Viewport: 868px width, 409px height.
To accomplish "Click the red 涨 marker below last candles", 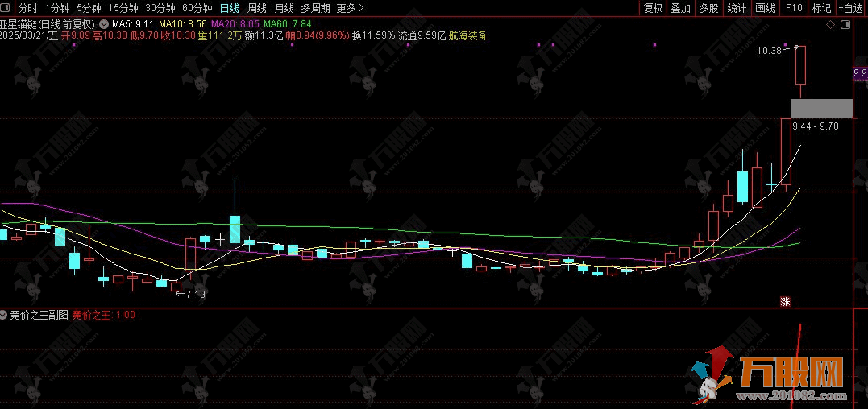I will [785, 302].
